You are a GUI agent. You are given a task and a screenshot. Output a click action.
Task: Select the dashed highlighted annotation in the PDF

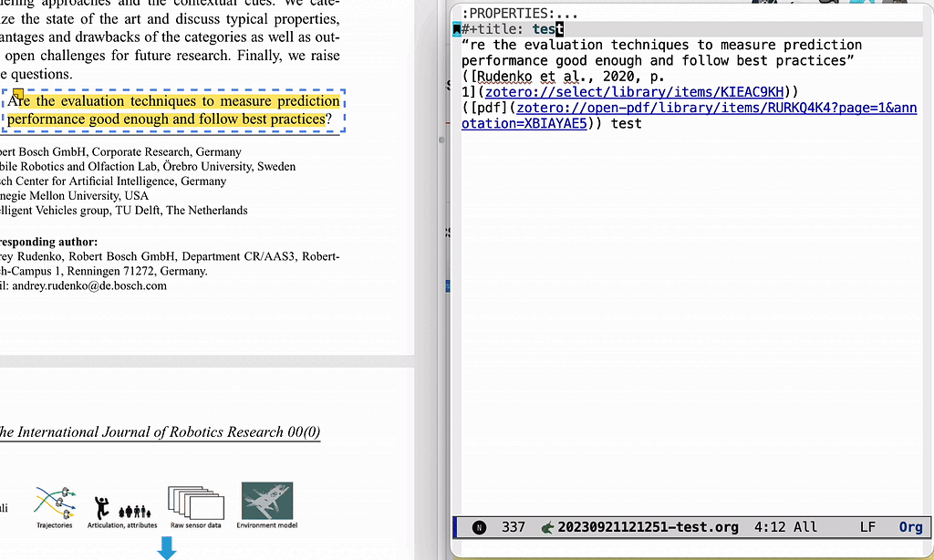coord(173,109)
